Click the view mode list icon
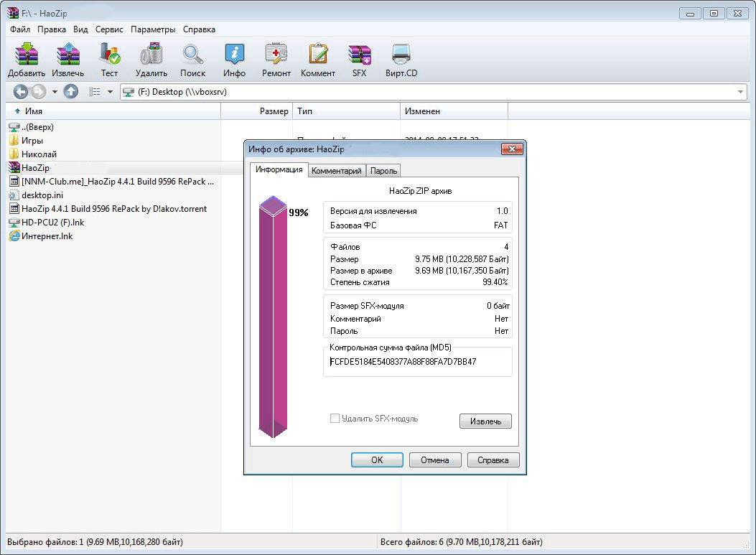Image resolution: width=756 pixels, height=555 pixels. tap(95, 92)
